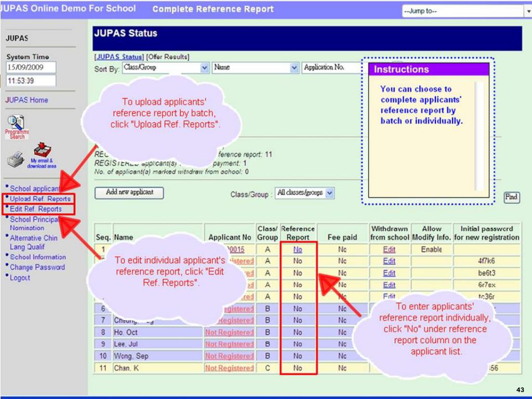Click the system time field 11:53:39

point(31,81)
